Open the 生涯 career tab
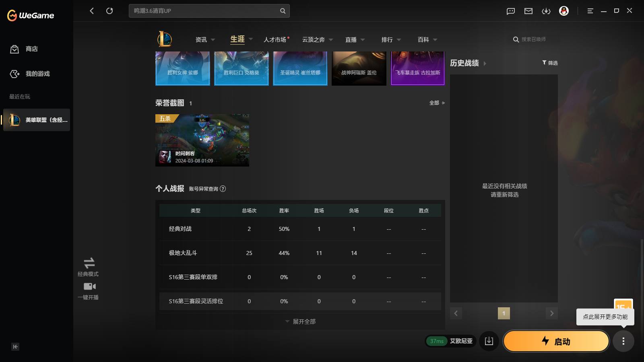 (237, 39)
